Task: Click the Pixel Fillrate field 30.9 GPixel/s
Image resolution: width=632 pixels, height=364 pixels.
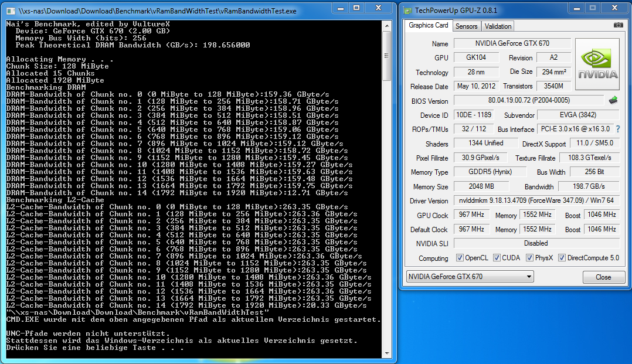Action: click(x=481, y=158)
